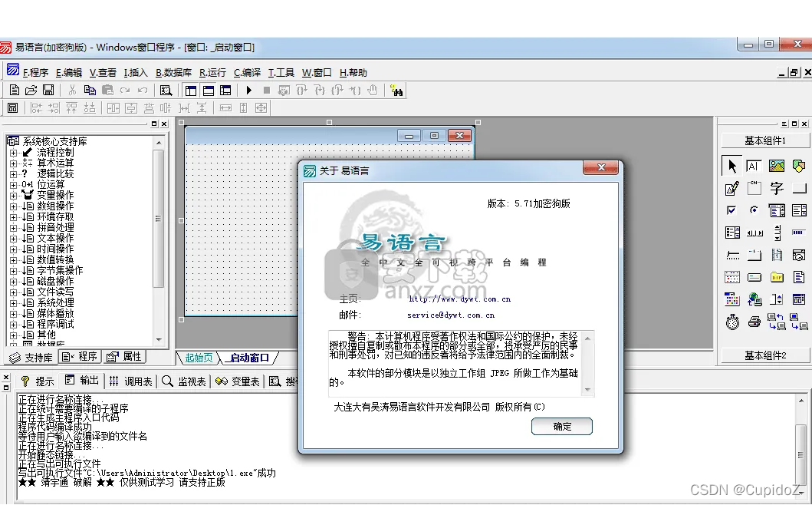Select the globe network component icon

754,299
